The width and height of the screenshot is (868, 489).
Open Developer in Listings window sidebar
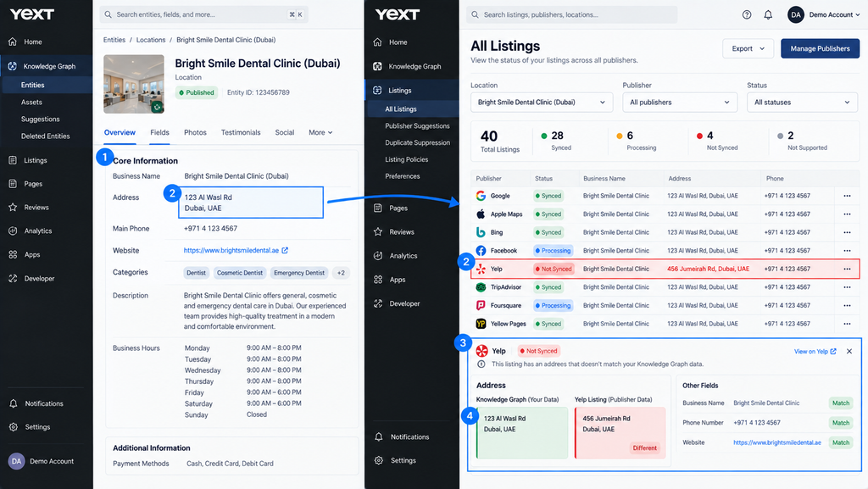(x=397, y=303)
